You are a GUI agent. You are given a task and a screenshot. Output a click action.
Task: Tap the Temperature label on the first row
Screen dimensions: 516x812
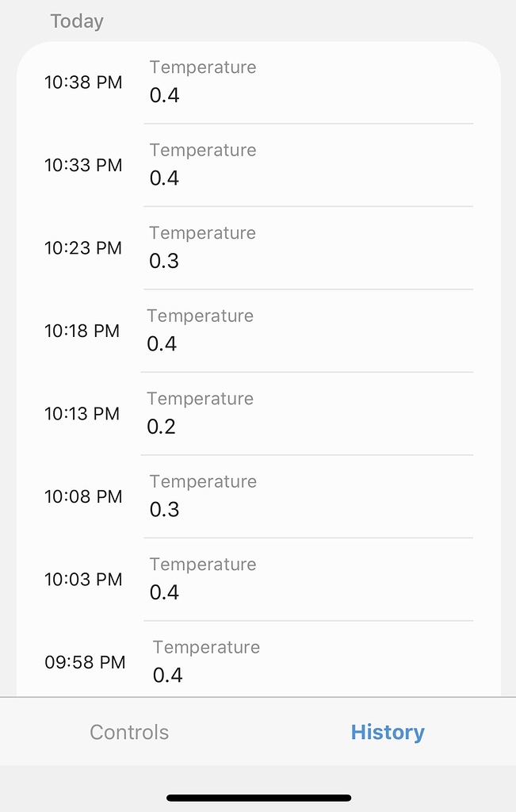(203, 67)
